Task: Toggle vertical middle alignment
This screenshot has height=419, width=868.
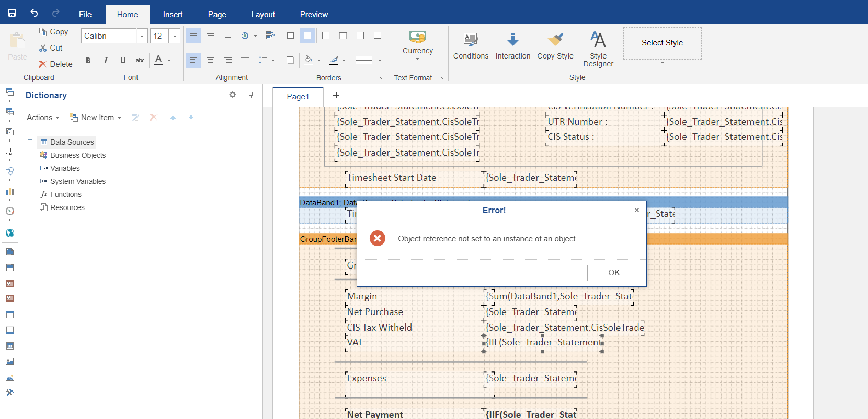Action: pos(211,36)
